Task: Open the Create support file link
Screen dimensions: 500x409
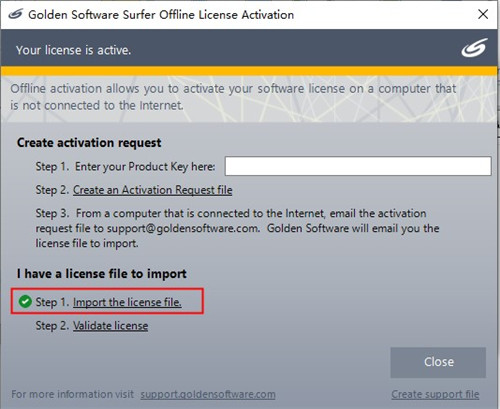Action: (435, 394)
